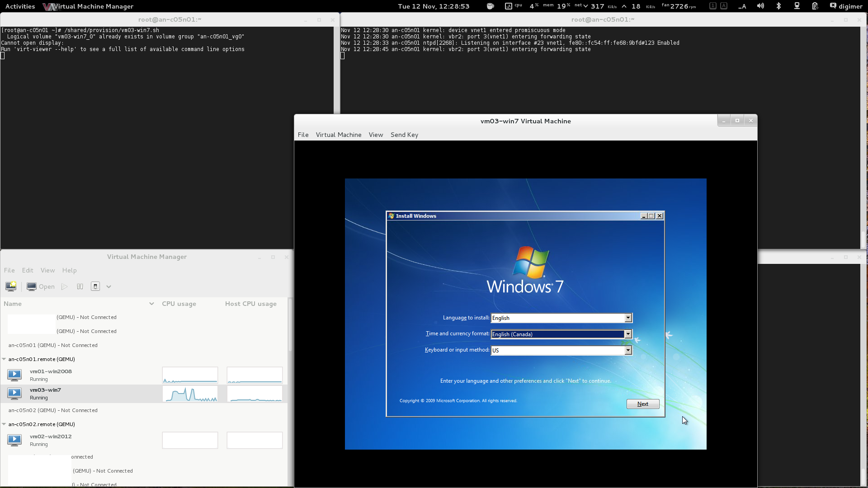The width and height of the screenshot is (868, 488).
Task: Open the system monitor graph icon in top bar
Action: click(509, 6)
